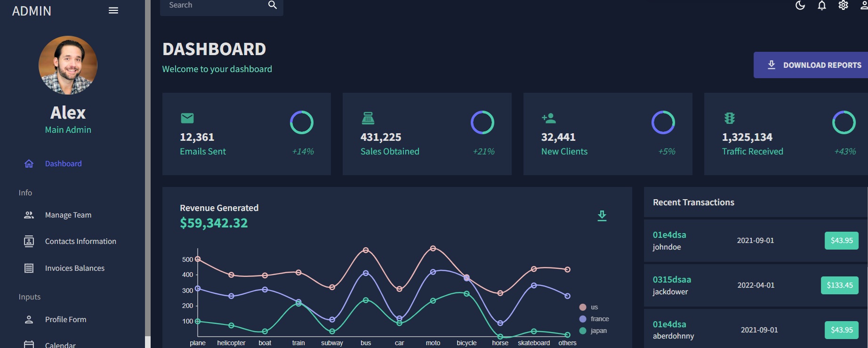Click Alex's profile avatar picture
This screenshot has height=348, width=868.
[x=68, y=65]
